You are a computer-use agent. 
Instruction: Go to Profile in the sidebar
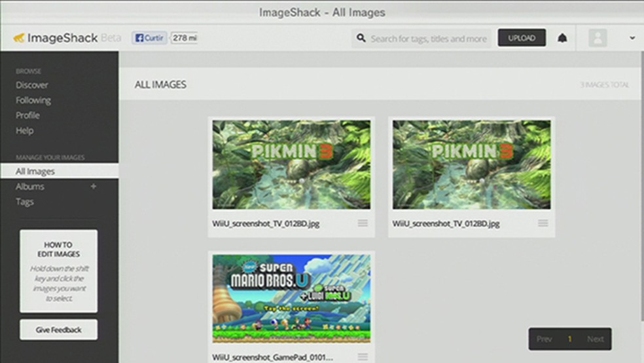(27, 115)
